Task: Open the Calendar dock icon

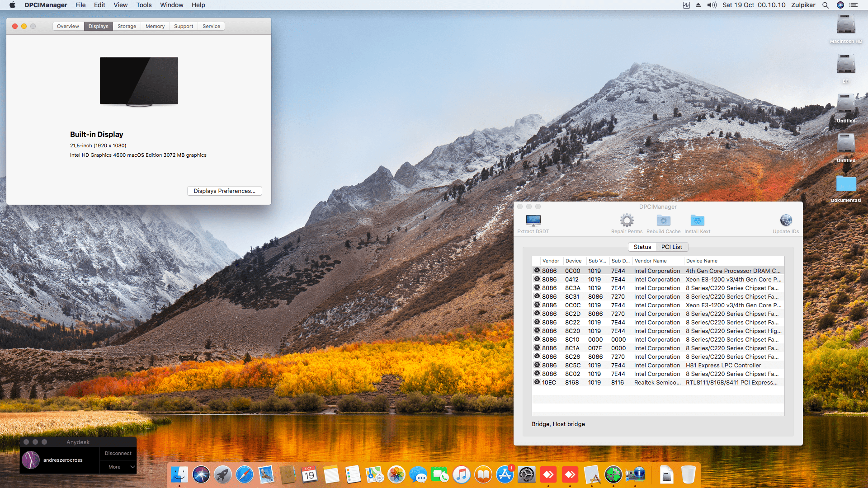Action: pyautogui.click(x=310, y=475)
